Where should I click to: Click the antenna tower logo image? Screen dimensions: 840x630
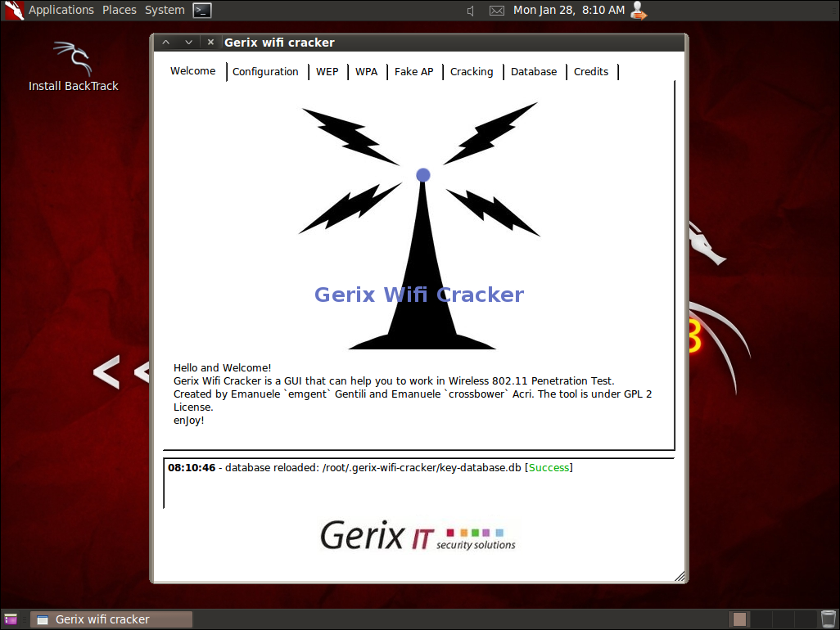[x=419, y=225]
